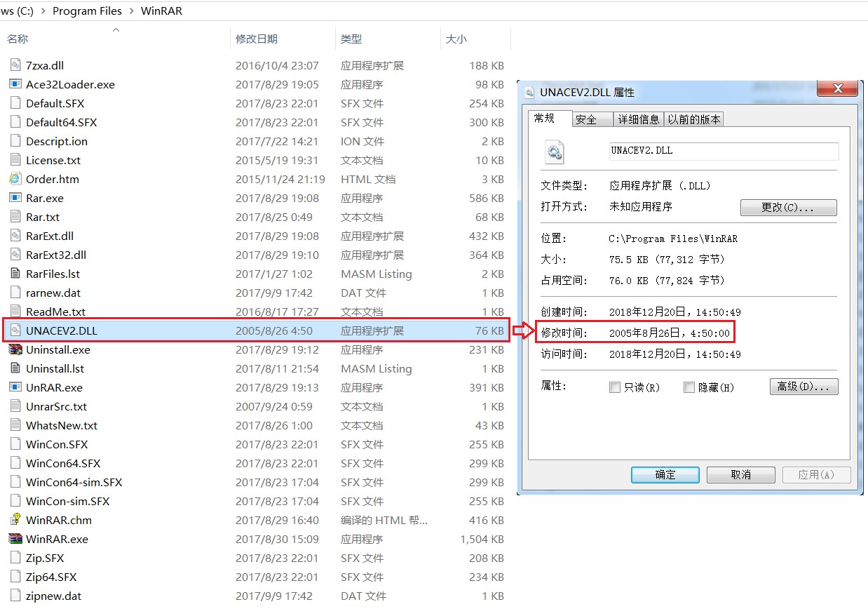This screenshot has height=609, width=868.
Task: Sort files by 名称 column header
Action: tap(18, 39)
